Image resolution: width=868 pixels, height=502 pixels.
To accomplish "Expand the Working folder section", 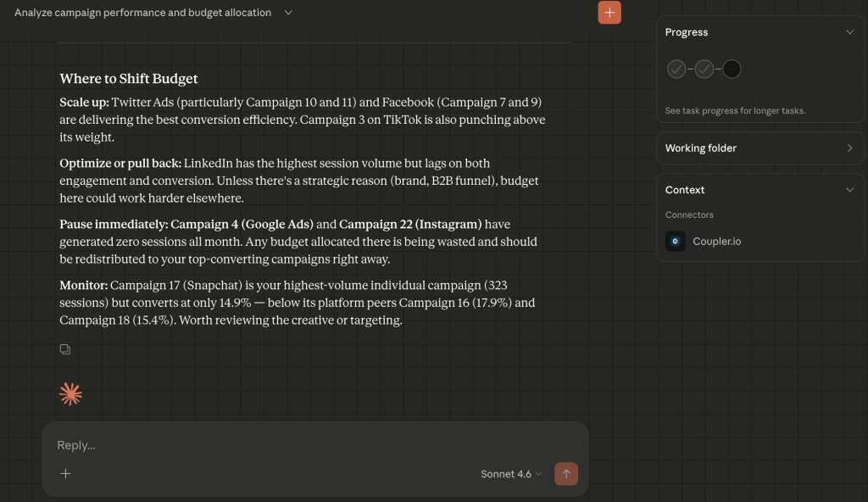I will [x=849, y=148].
